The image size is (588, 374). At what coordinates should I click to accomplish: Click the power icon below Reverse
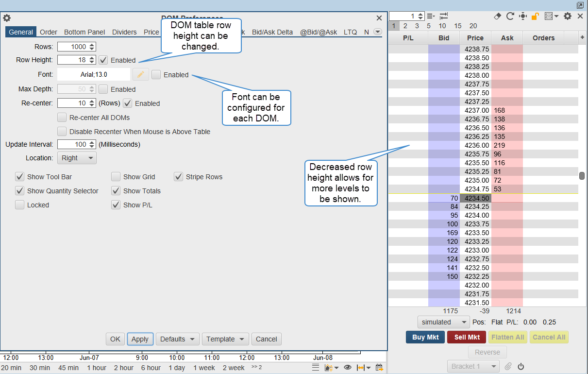521,366
